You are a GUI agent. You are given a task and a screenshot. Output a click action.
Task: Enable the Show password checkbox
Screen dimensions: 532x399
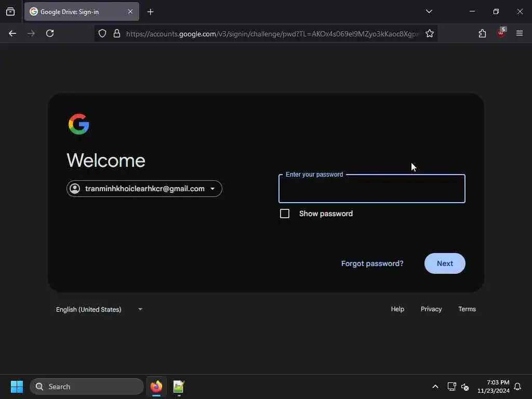[285, 214]
